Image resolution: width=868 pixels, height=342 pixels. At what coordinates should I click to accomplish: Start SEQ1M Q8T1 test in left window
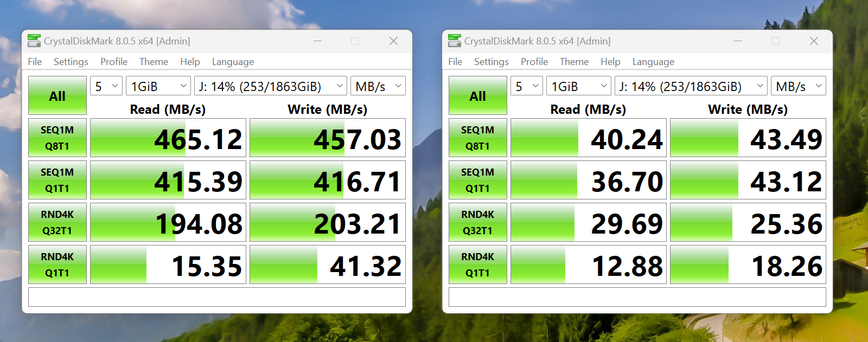pos(58,138)
